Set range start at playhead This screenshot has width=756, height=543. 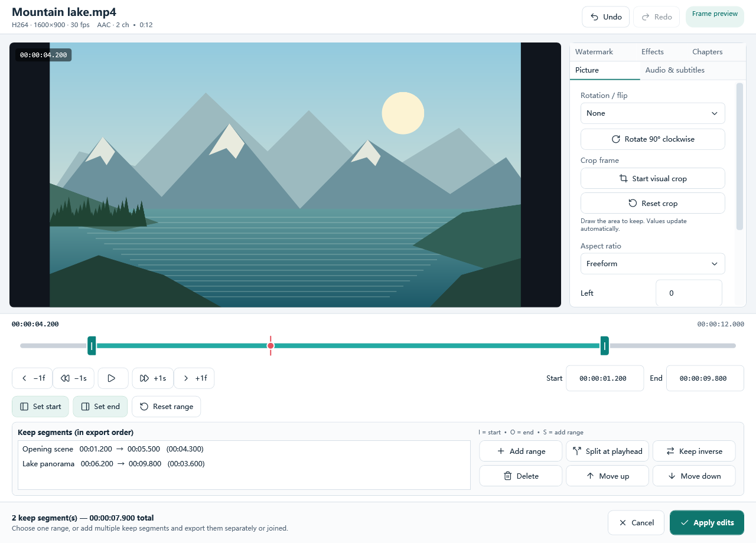click(40, 407)
